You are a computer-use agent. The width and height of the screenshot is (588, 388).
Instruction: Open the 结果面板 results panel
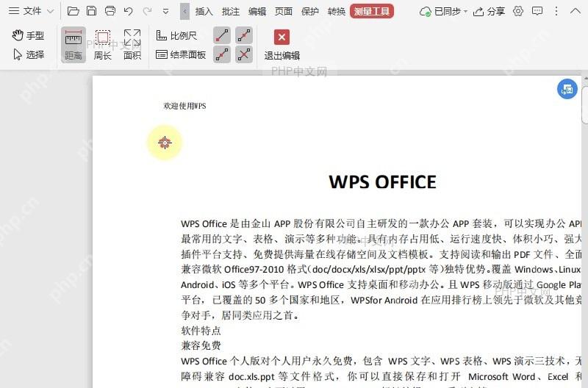tap(181, 54)
